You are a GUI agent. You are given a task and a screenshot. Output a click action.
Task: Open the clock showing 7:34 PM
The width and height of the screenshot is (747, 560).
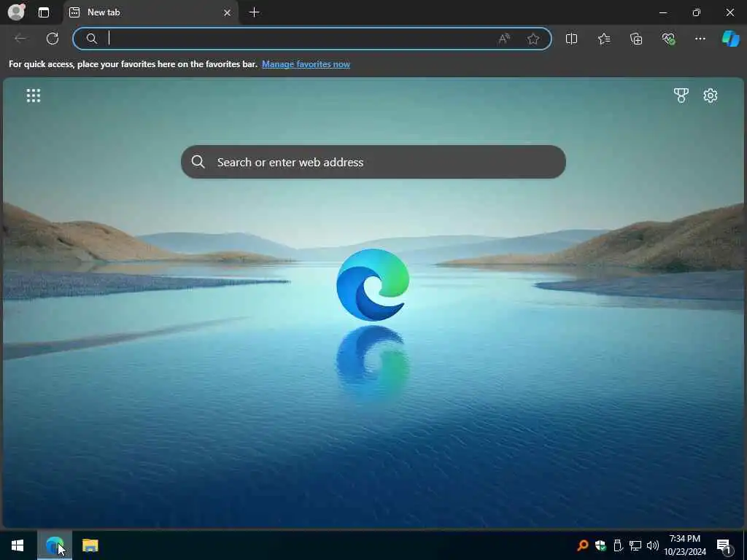(x=685, y=545)
